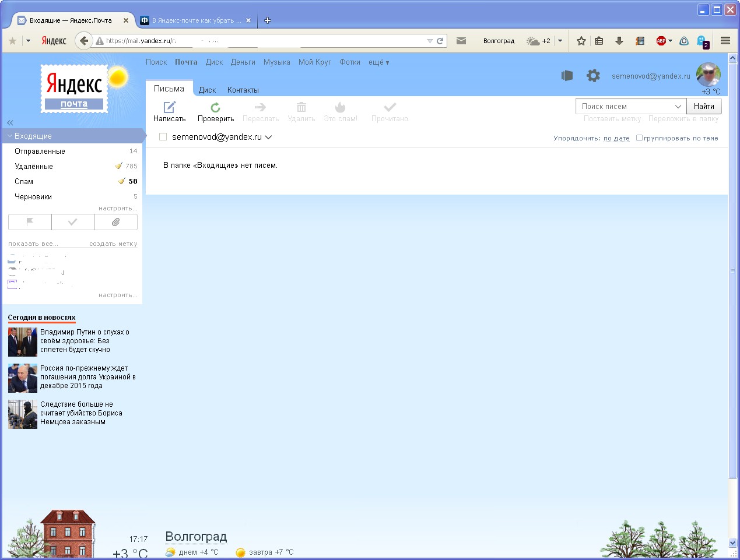Open the Putin news thumbnail
This screenshot has height=560, width=740.
coord(23,341)
